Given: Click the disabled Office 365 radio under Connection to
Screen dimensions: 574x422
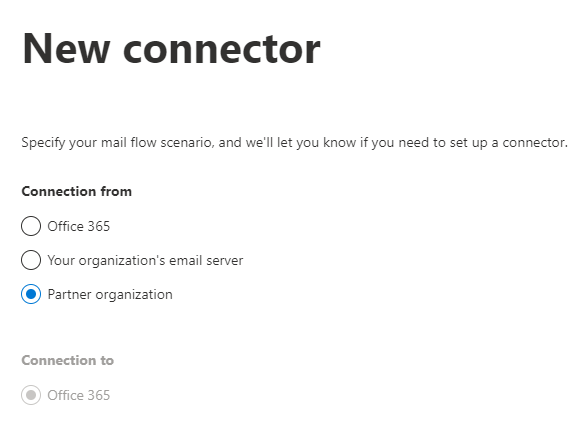Looking at the screenshot, I should click(x=31, y=395).
